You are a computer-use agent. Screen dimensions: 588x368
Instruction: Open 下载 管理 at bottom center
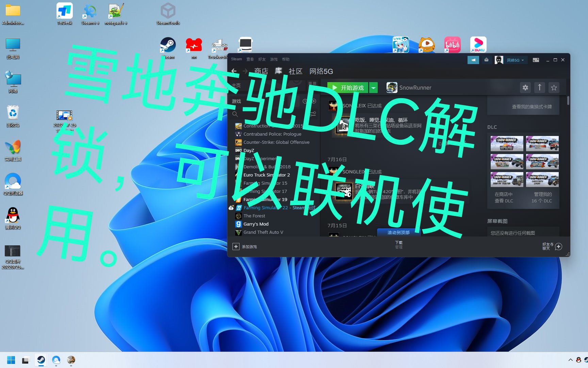pyautogui.click(x=399, y=245)
